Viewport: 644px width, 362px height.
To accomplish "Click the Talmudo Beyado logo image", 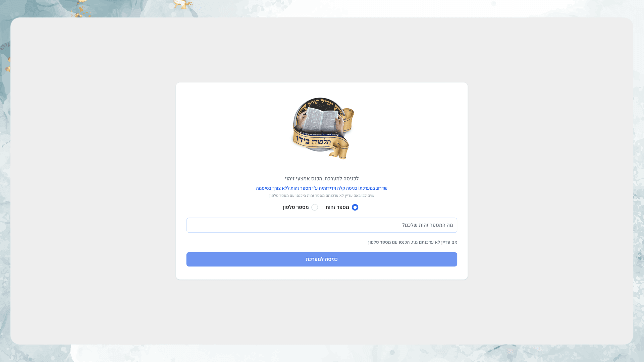I will (x=323, y=128).
